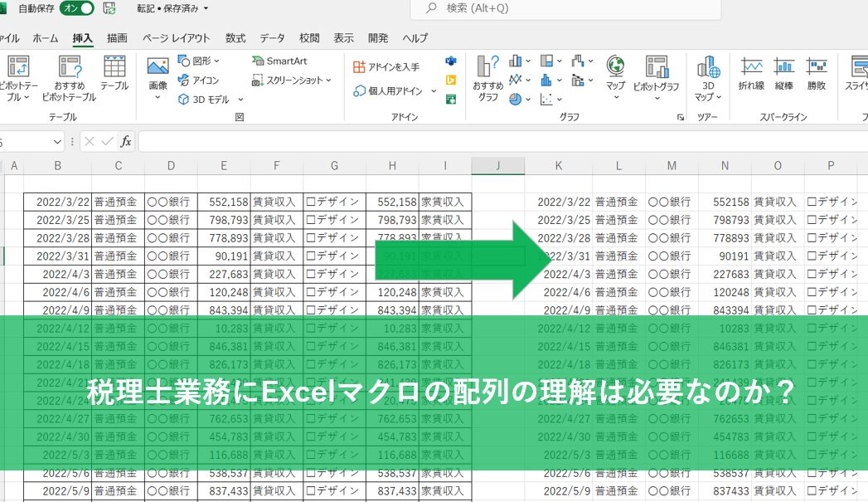Click the fx insert function button

pos(125,142)
